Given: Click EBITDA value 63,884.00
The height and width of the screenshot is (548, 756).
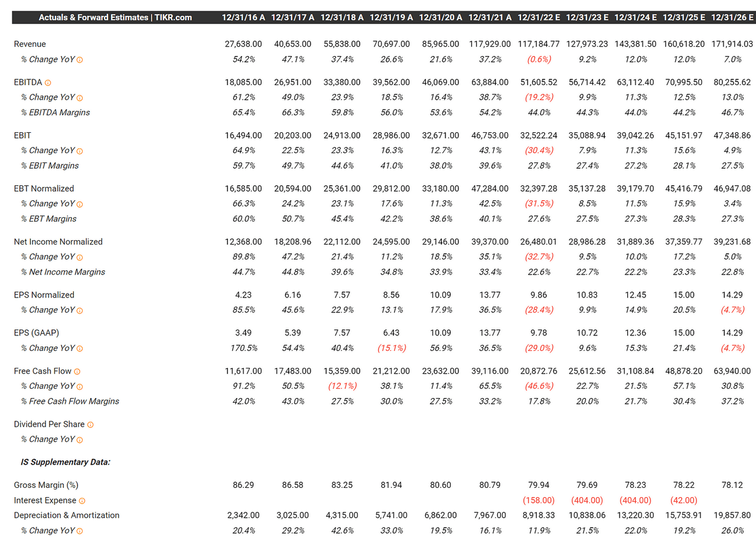Looking at the screenshot, I should (489, 83).
